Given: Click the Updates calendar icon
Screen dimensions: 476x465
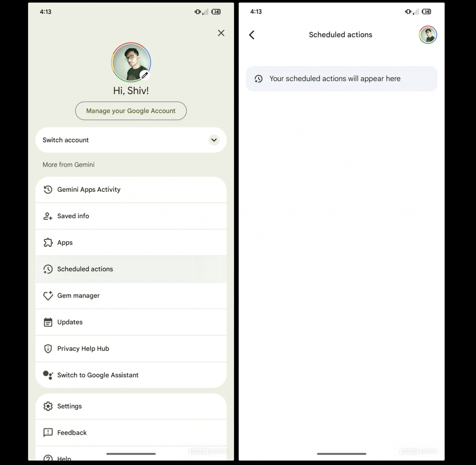Looking at the screenshot, I should pyautogui.click(x=48, y=322).
